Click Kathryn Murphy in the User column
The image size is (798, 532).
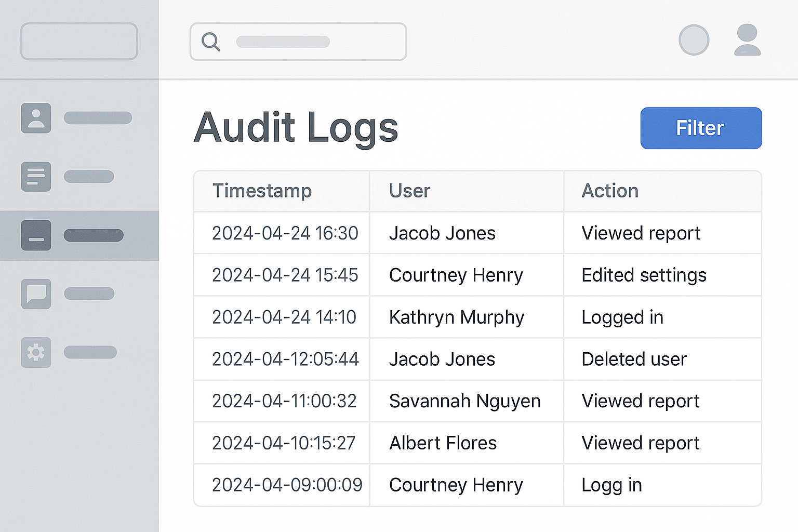pyautogui.click(x=456, y=317)
